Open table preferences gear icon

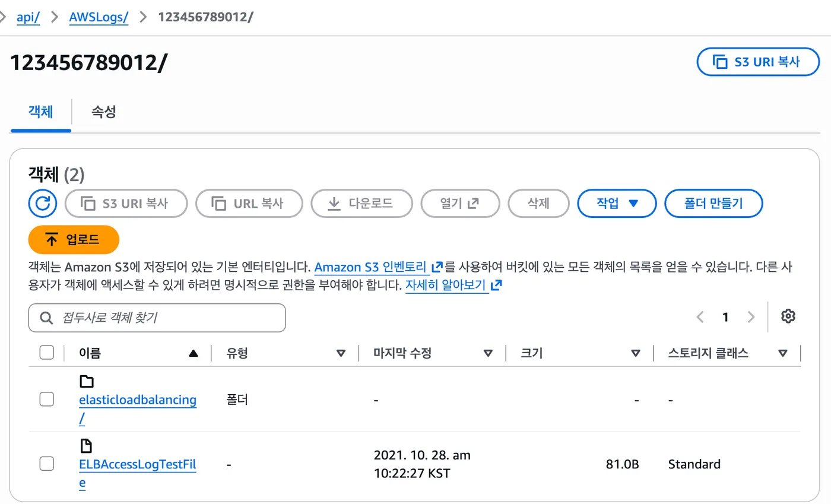[x=788, y=316]
